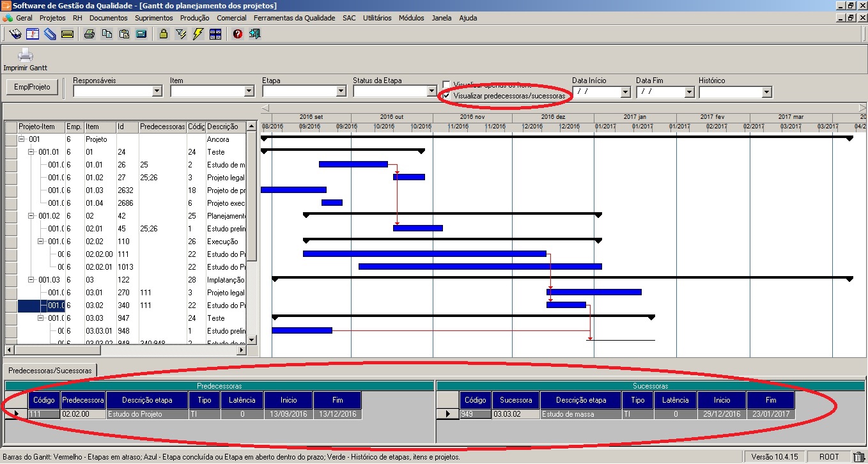Screen dimensions: 868x464
Task: Collapse the 001.02 tree node
Action: coord(31,215)
